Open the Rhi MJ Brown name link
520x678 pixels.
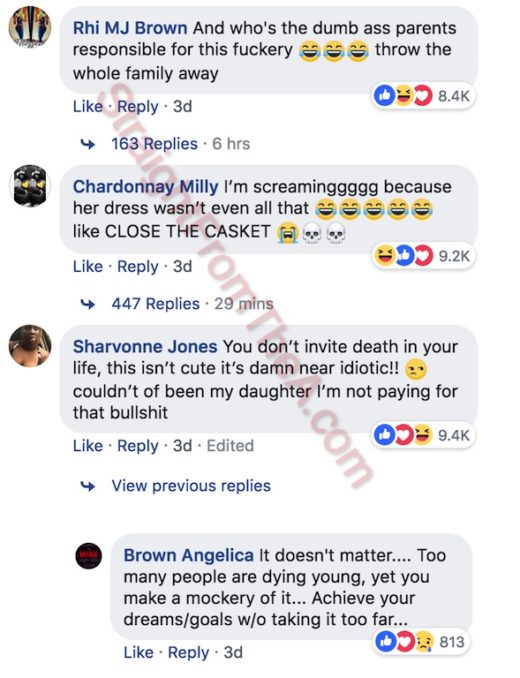(130, 28)
